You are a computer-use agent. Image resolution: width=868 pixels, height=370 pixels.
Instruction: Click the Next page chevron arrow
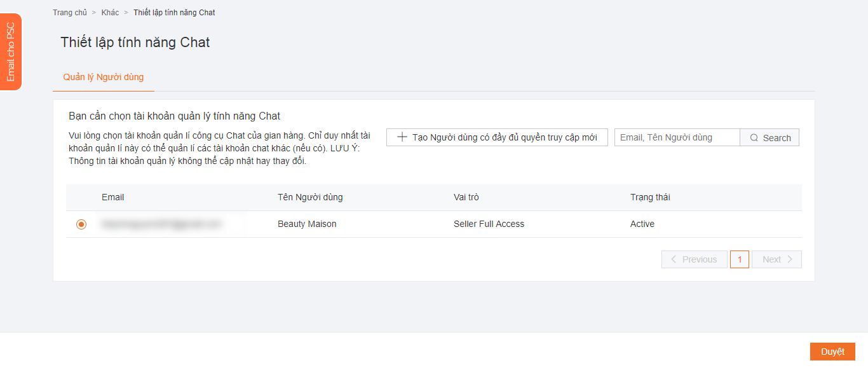790,259
